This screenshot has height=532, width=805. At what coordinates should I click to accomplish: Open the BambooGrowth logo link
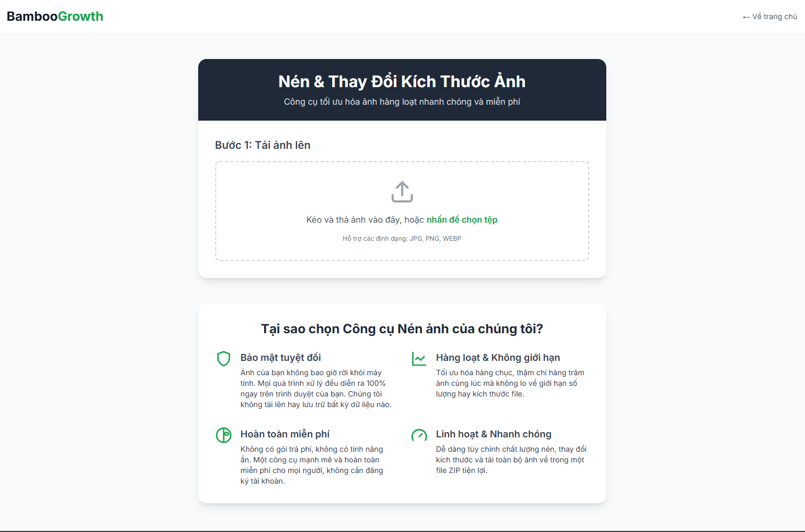(x=55, y=16)
